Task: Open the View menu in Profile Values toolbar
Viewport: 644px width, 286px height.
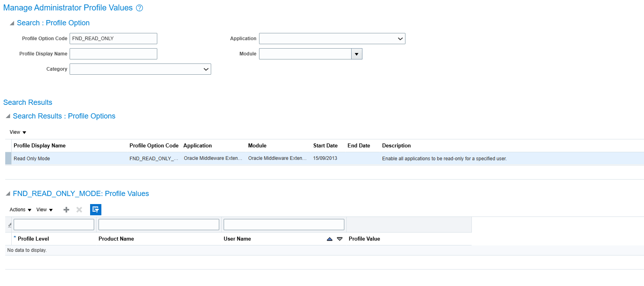Action: click(45, 210)
